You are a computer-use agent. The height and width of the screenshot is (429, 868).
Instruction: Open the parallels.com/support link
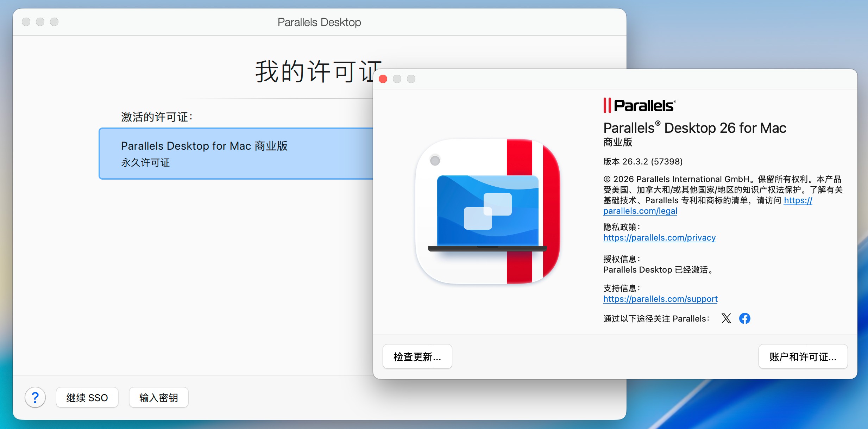click(x=660, y=299)
